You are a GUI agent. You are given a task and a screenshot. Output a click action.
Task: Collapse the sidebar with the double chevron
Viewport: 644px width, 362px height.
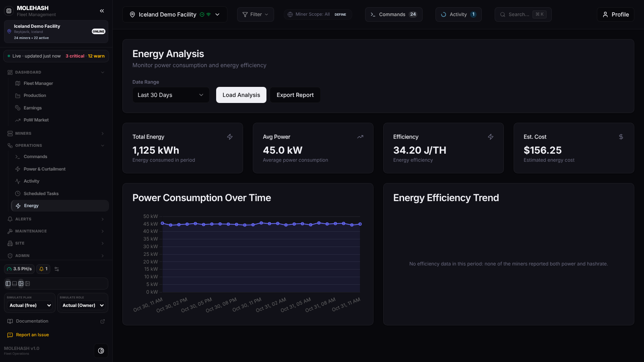[x=102, y=11]
